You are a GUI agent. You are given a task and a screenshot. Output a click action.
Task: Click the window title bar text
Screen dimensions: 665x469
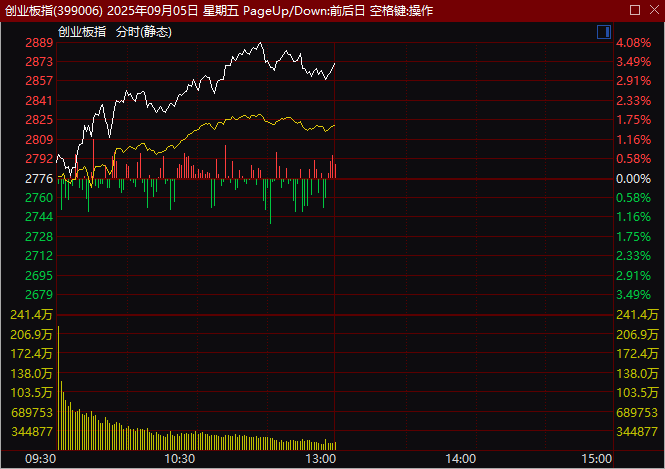(x=219, y=10)
